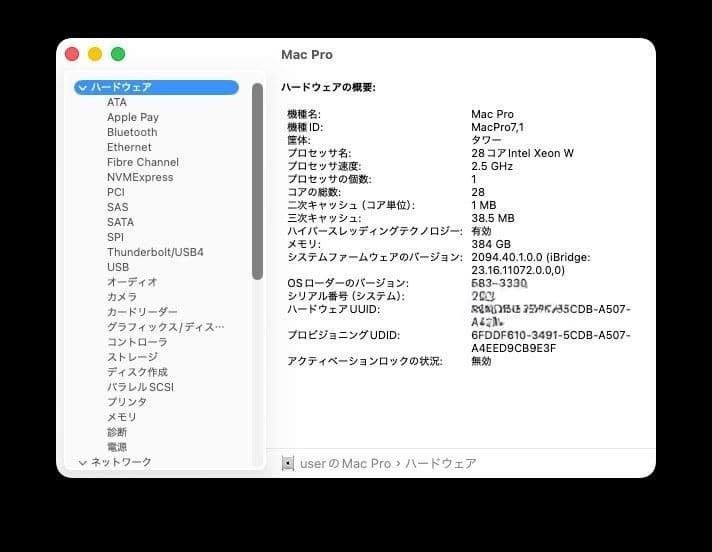
Task: Collapse the ハードウェア section chevron
Action: pyautogui.click(x=83, y=87)
